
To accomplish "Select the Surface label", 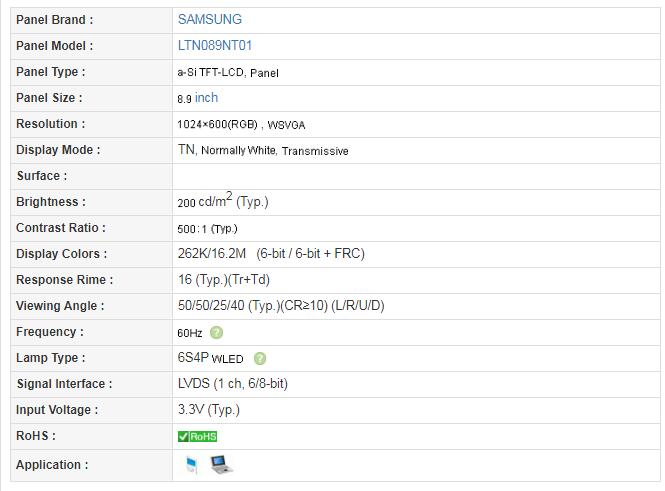I will point(42,176).
